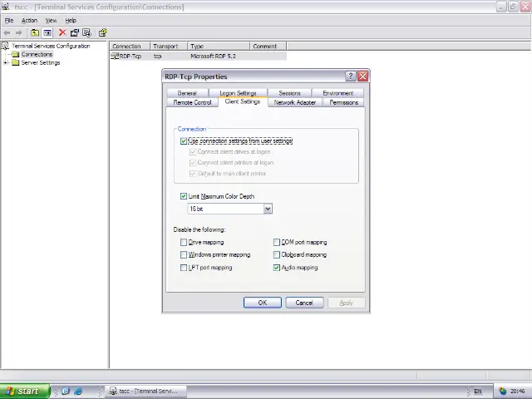Switch to the Remote Control tab
The height and width of the screenshot is (399, 532).
[x=192, y=102]
